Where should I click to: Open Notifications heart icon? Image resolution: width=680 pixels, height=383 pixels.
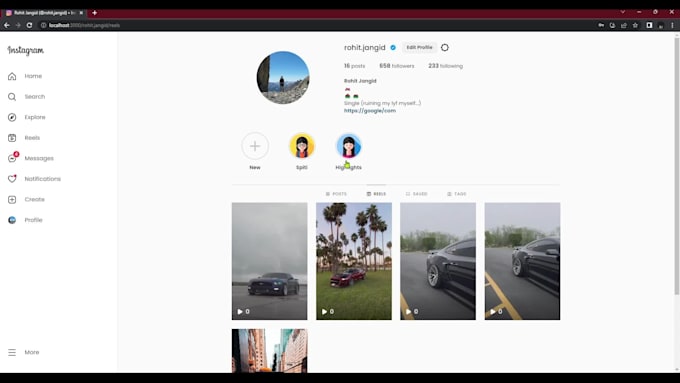click(12, 179)
